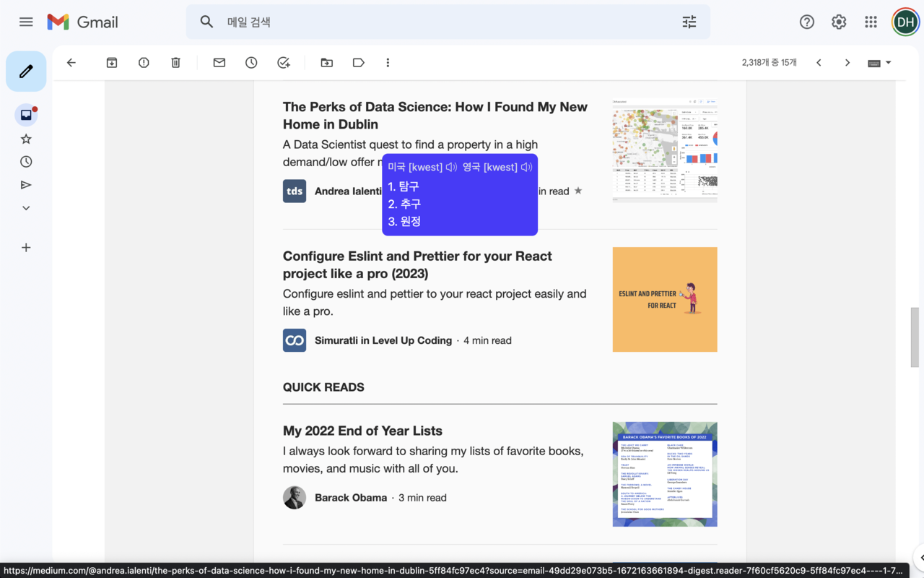The image size is (924, 578).
Task: Go to the newer email arrow
Action: pos(819,63)
